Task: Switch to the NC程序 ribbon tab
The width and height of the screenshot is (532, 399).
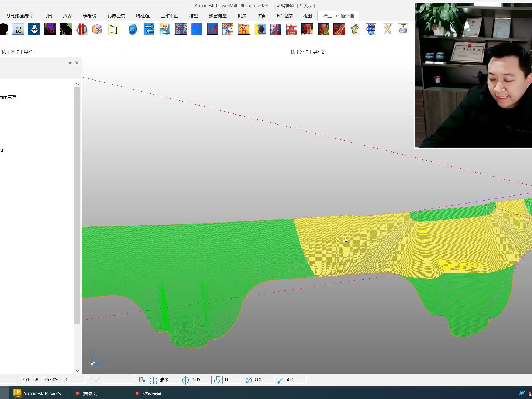Action: pyautogui.click(x=284, y=16)
